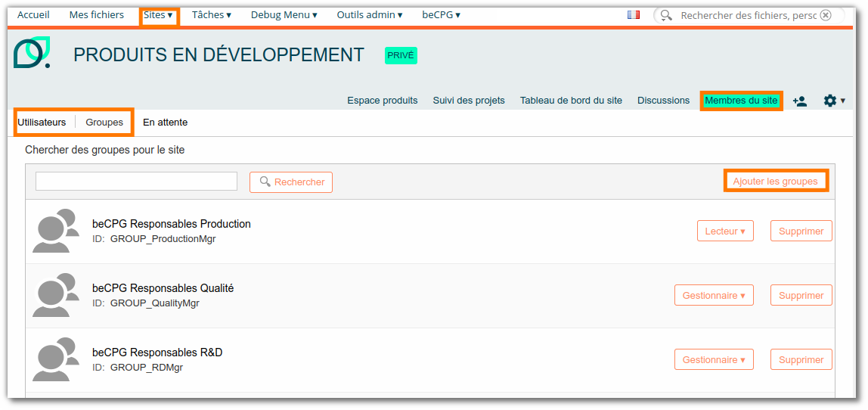Go to Accueil in top menu
Viewport: 868px width, 410px height.
tap(33, 15)
